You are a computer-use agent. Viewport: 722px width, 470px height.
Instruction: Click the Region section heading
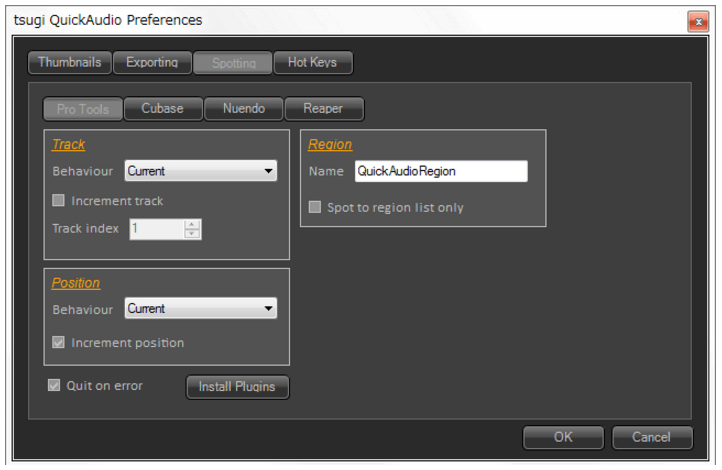330,145
